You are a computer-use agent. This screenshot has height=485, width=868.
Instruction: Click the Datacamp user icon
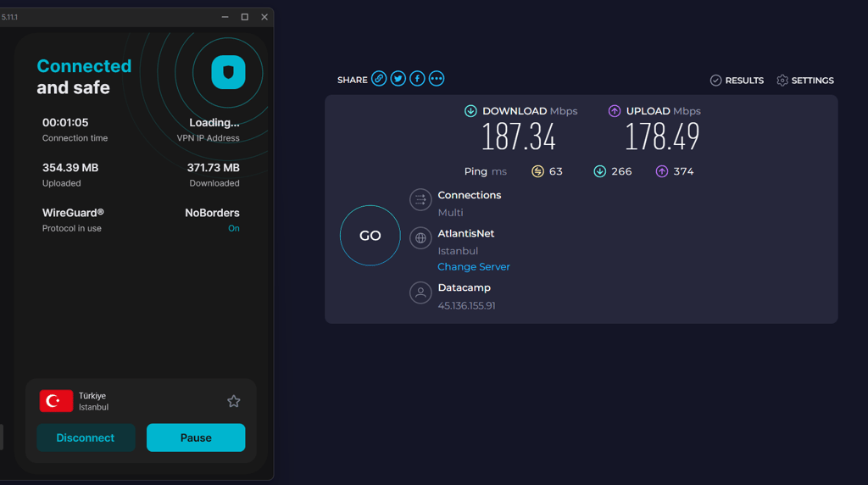tap(420, 293)
